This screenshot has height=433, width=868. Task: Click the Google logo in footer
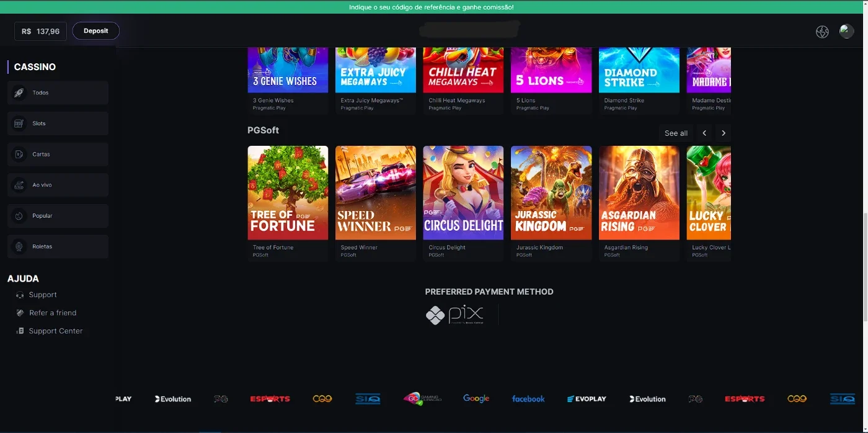(x=476, y=399)
